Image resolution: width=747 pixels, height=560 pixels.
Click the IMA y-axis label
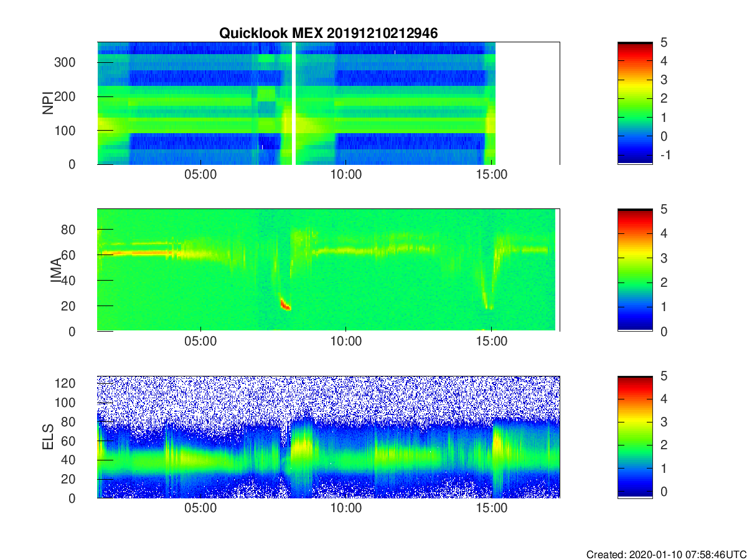[x=56, y=270]
